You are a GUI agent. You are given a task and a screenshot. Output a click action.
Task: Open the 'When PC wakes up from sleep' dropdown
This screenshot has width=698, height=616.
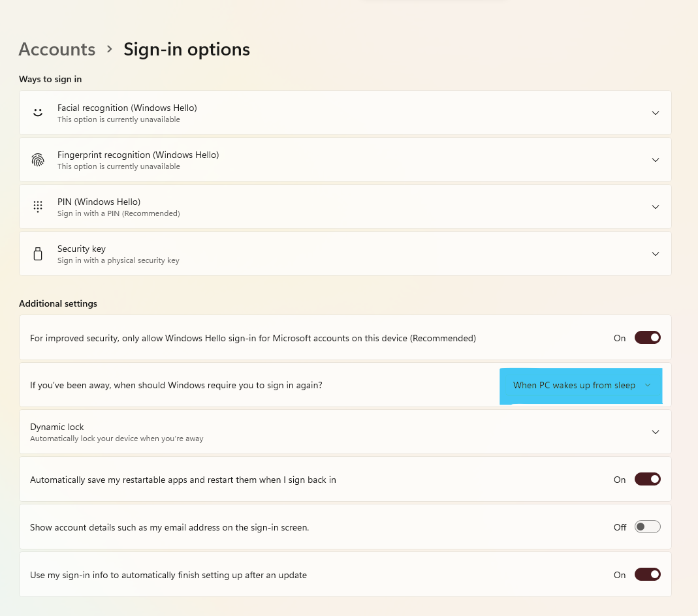tap(581, 386)
